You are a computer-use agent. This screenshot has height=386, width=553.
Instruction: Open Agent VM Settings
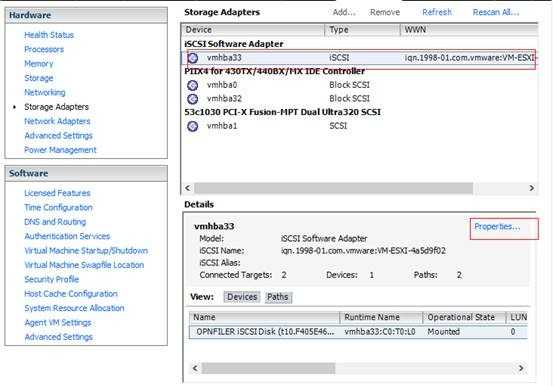click(58, 322)
